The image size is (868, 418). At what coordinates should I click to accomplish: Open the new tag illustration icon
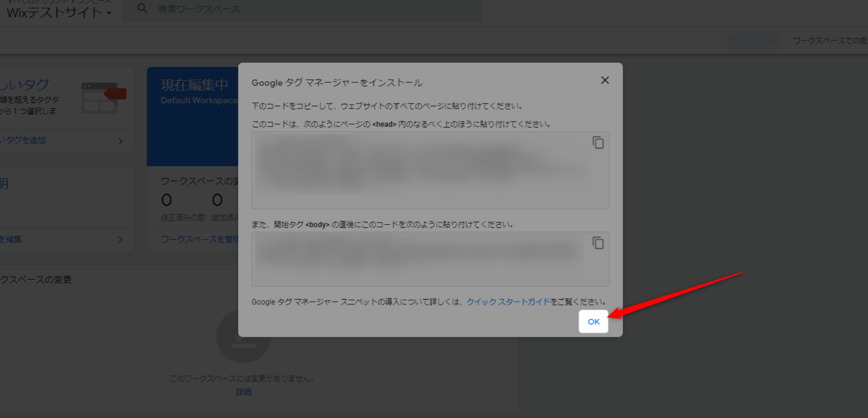coord(104,98)
